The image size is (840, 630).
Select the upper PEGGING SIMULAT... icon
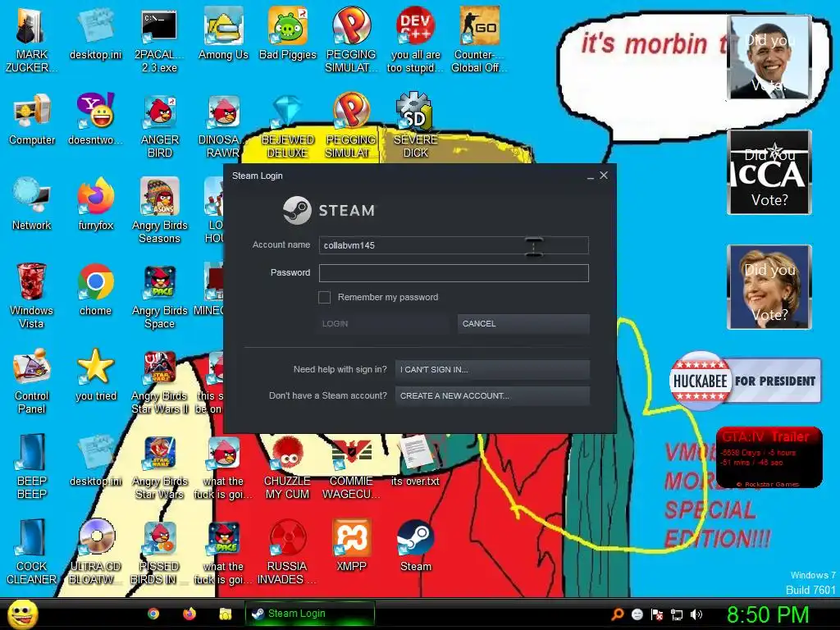tap(351, 41)
